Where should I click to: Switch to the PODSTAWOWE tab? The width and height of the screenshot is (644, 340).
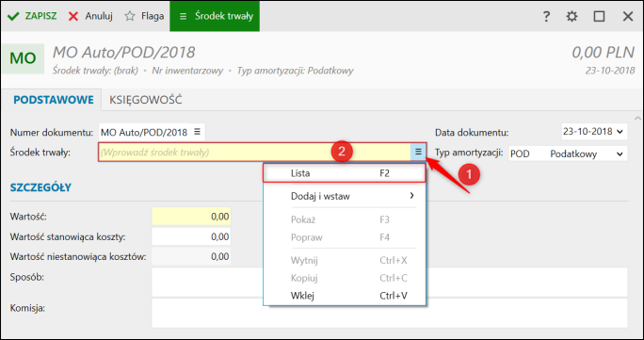click(x=54, y=100)
